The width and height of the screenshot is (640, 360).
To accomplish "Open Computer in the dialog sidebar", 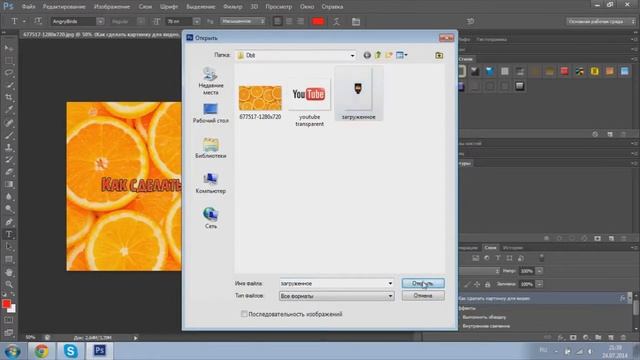I will click(x=211, y=183).
